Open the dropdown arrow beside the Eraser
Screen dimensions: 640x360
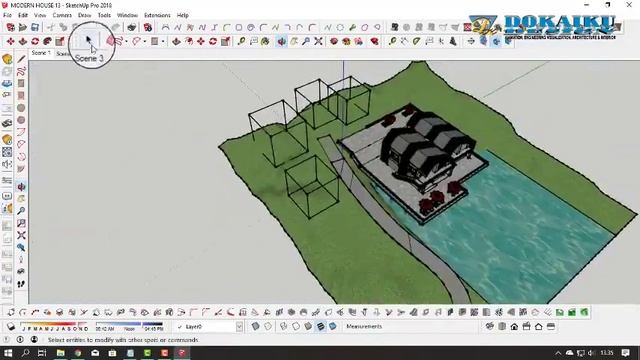(126, 41)
